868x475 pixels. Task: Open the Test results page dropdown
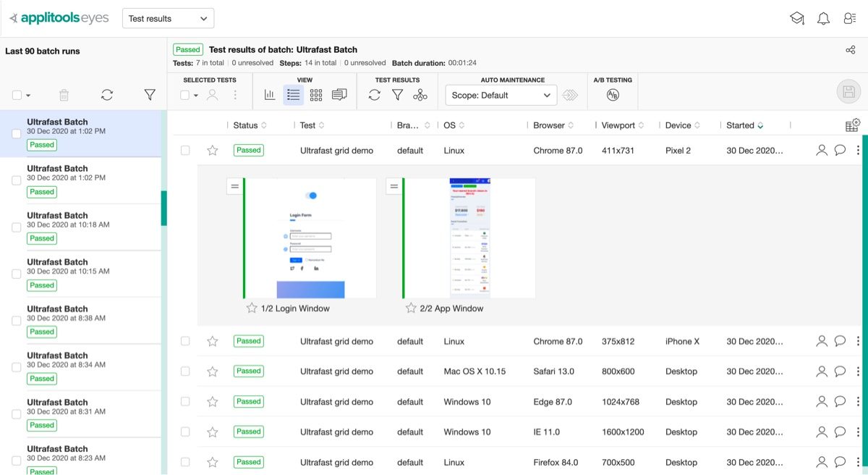tap(169, 19)
